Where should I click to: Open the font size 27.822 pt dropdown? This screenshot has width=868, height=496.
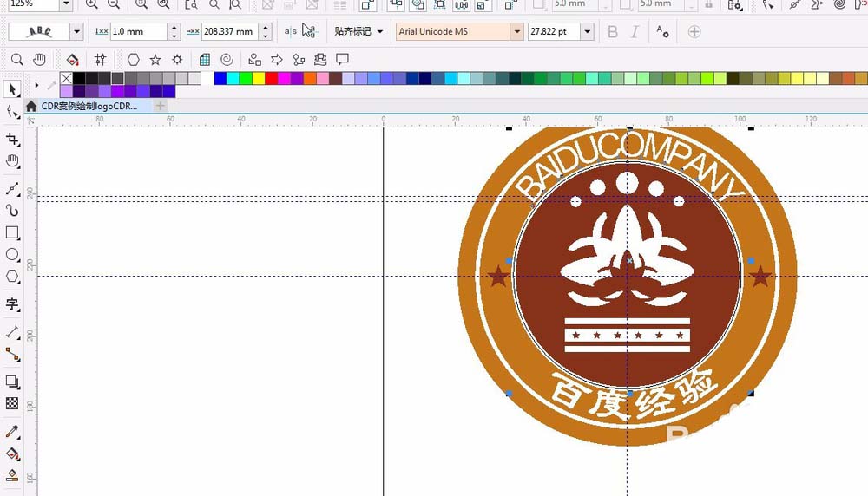pos(588,31)
